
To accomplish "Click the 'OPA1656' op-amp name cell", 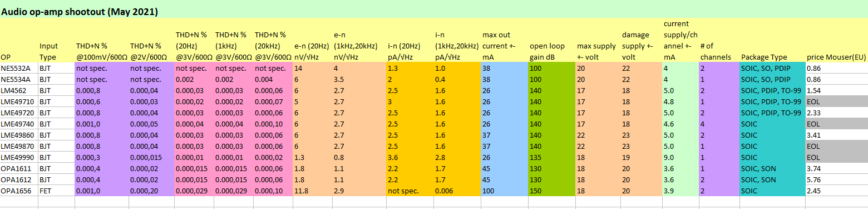I will tap(19, 190).
